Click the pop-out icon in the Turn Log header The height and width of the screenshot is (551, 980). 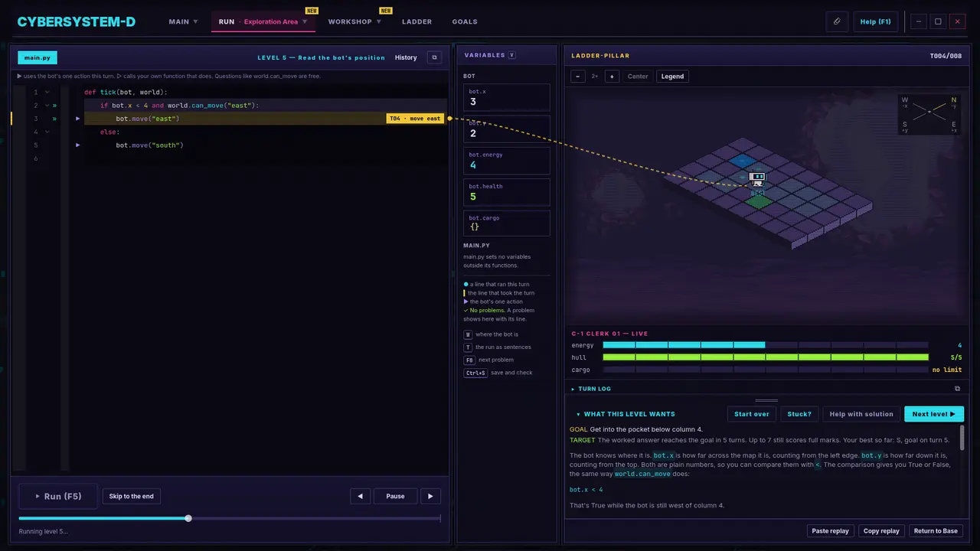pos(957,389)
